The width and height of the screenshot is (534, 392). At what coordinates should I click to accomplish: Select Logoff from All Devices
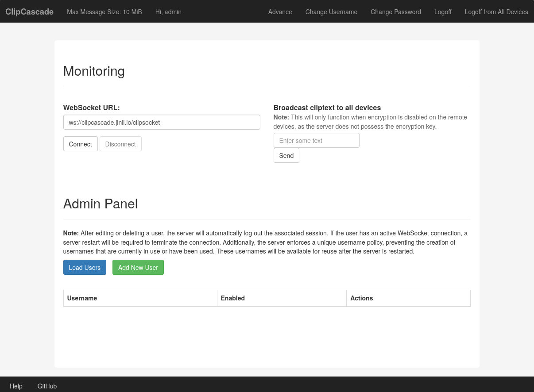(496, 12)
